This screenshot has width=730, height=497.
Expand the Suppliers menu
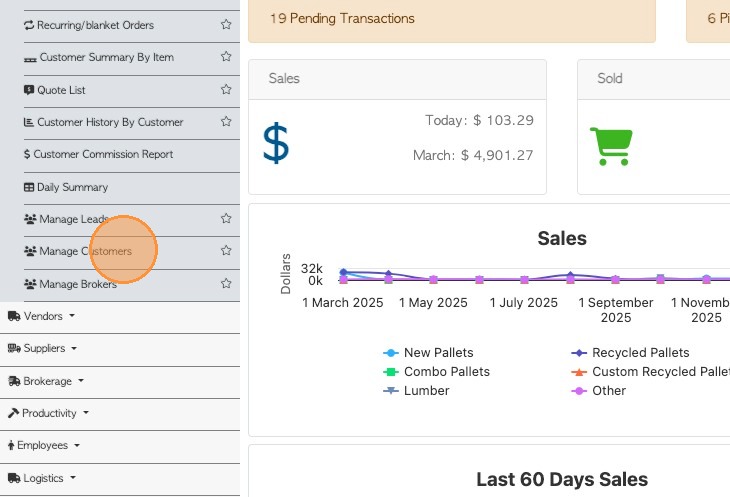44,349
